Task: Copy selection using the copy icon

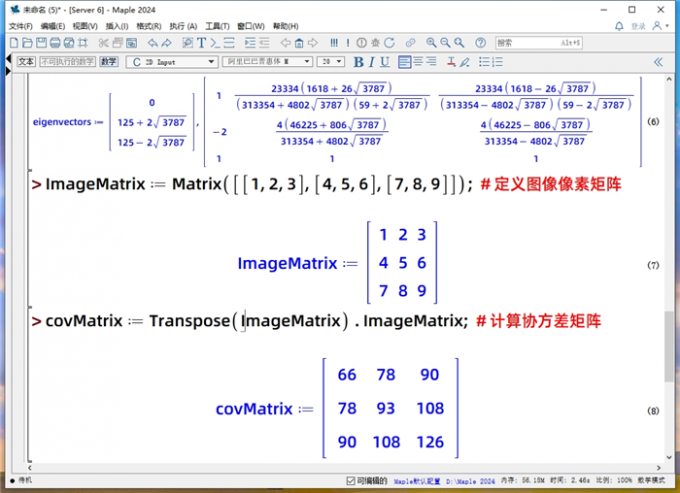Action: [x=118, y=42]
